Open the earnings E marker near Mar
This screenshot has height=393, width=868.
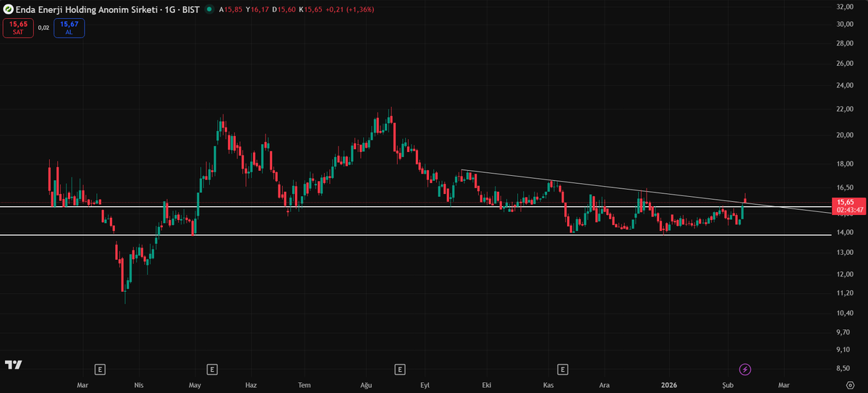coord(100,369)
